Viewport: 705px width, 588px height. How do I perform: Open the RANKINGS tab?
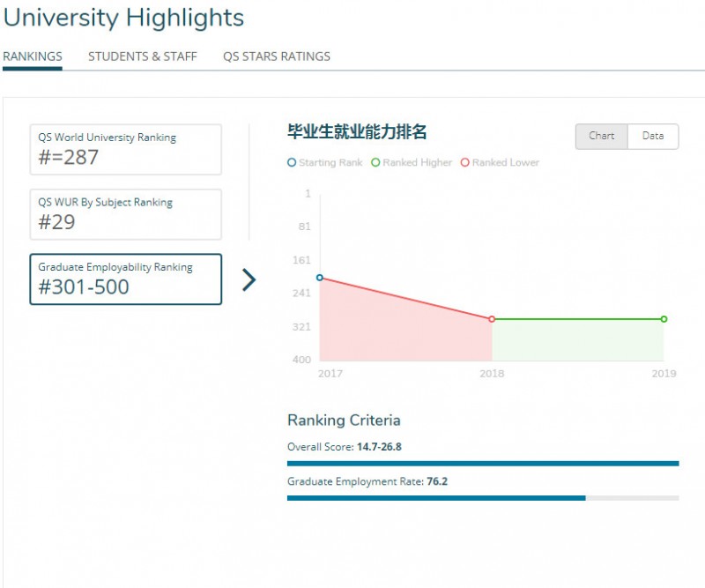pos(33,56)
